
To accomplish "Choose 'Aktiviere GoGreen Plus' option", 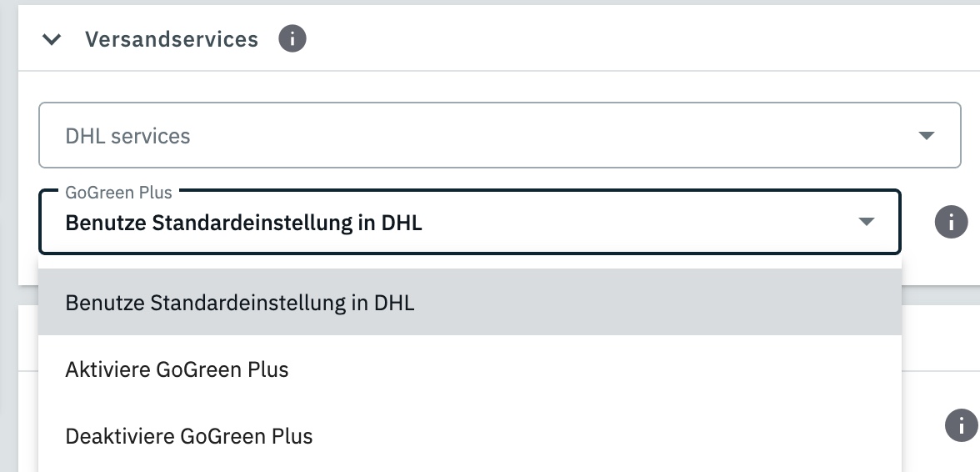I will 177,369.
